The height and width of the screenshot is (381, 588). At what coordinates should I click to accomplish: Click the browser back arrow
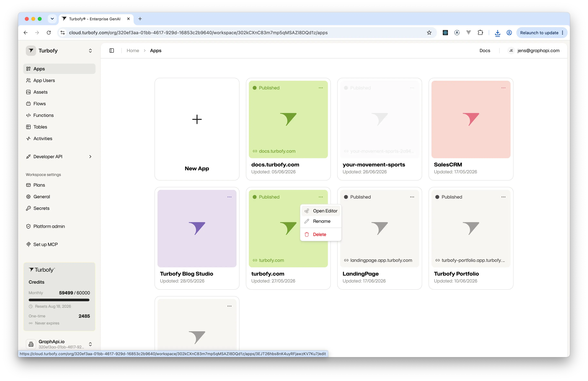pos(25,33)
